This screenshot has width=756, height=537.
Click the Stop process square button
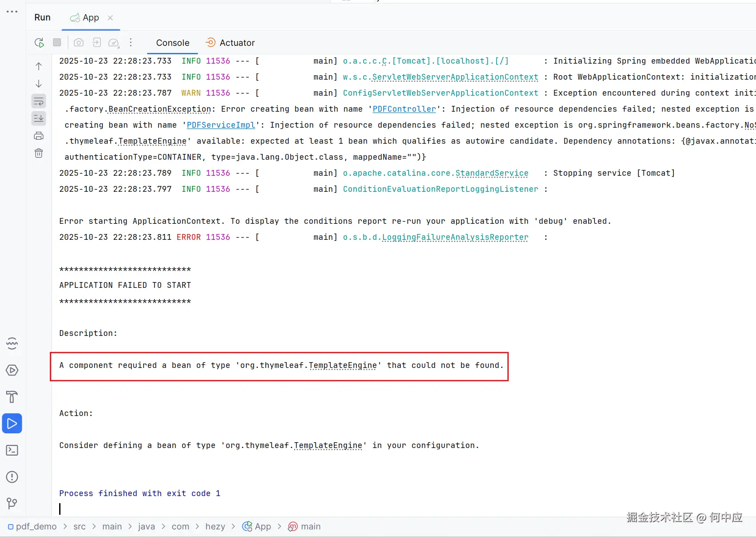[57, 42]
